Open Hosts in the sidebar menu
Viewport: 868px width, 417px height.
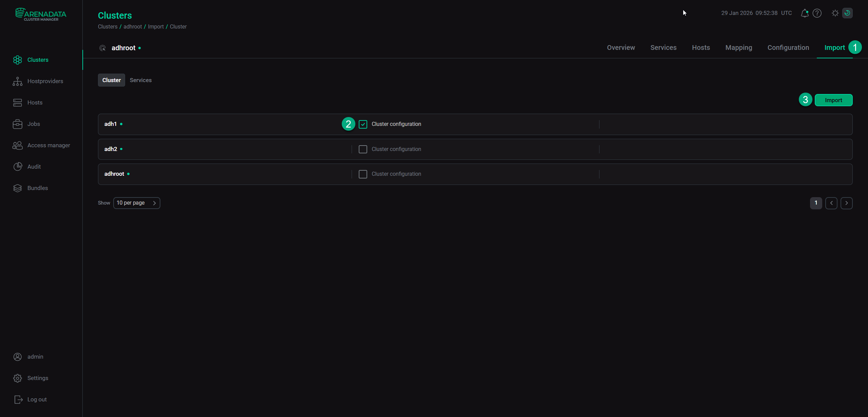[x=35, y=103]
